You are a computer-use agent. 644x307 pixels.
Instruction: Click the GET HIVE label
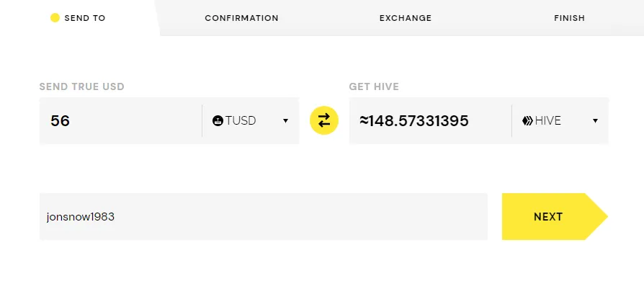click(x=374, y=86)
